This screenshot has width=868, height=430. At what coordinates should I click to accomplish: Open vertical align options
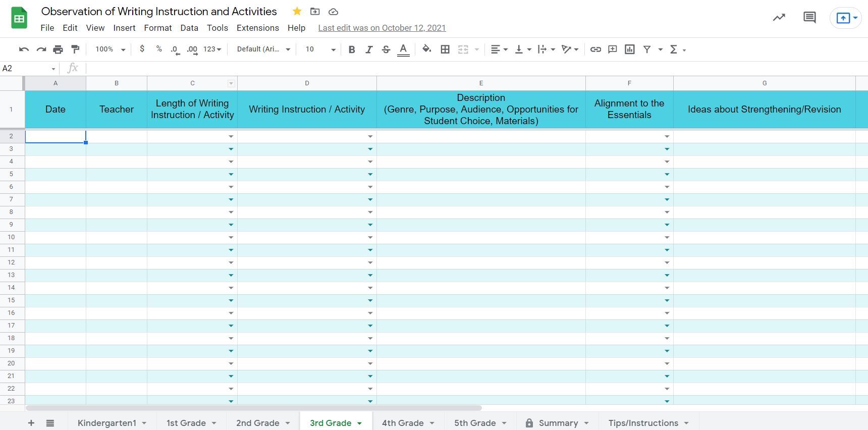(x=523, y=49)
